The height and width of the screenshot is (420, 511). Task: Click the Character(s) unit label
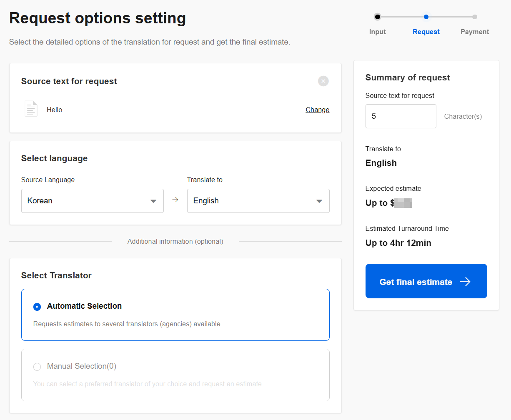tap(463, 116)
